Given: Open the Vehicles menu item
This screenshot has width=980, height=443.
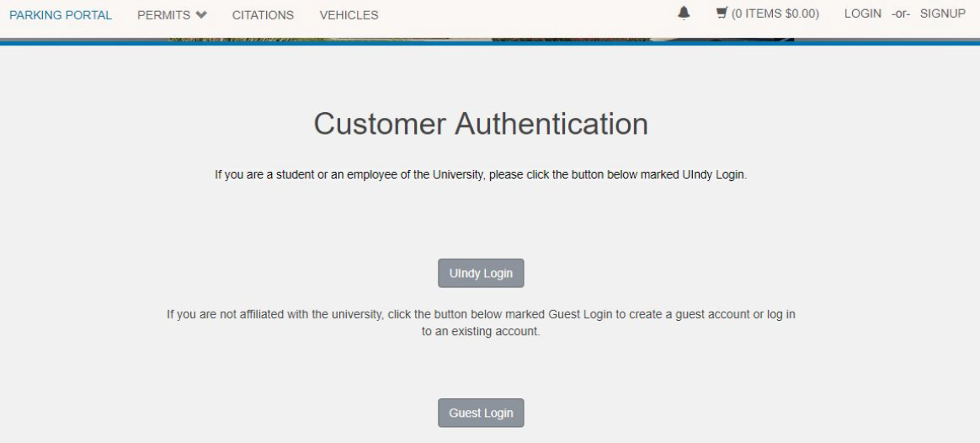Looking at the screenshot, I should point(349,15).
